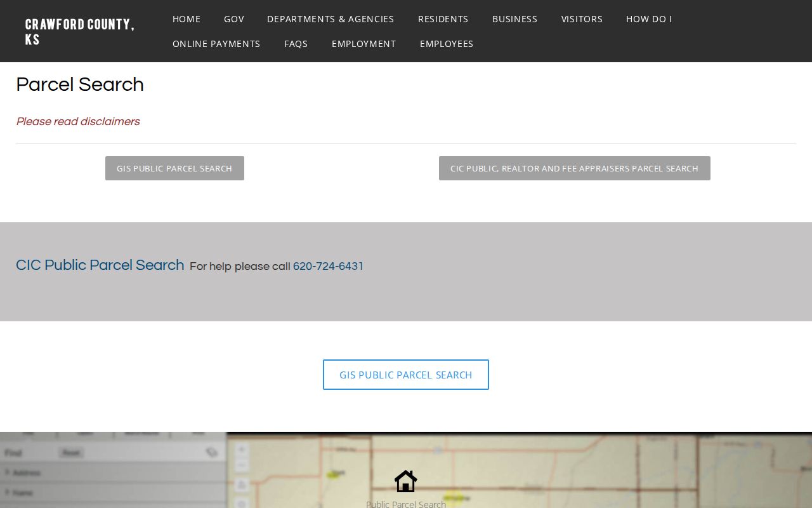Call the 620-724-6431 phone link
Image resolution: width=812 pixels, height=508 pixels.
tap(329, 266)
